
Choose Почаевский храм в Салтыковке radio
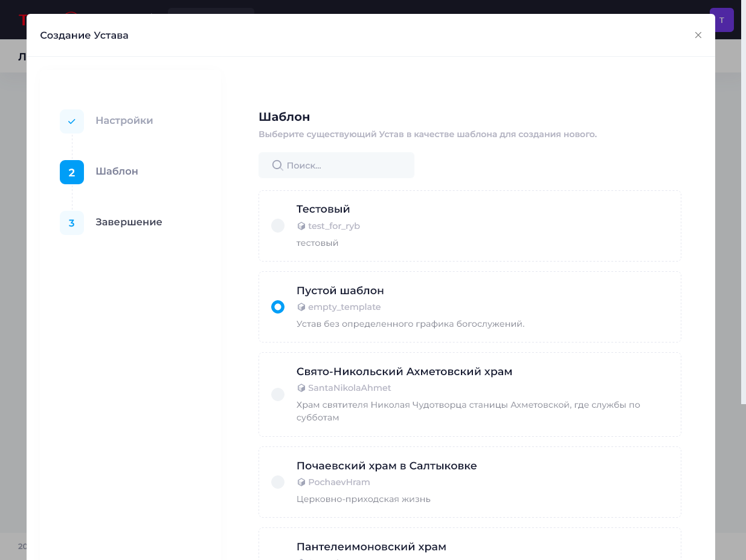coord(278,482)
